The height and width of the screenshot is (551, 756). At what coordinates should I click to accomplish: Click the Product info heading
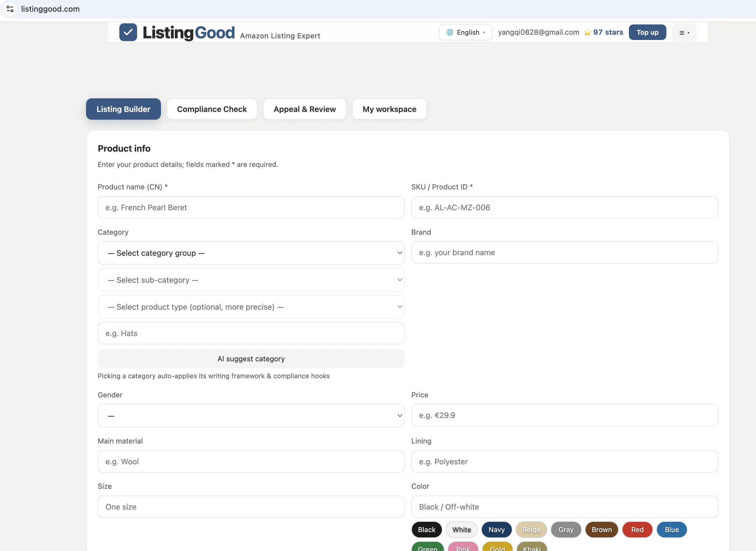tap(124, 148)
